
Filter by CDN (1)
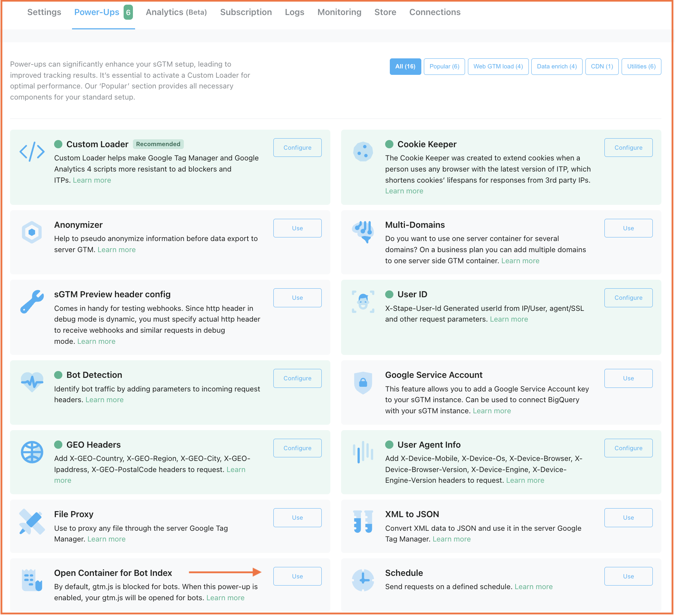(x=602, y=67)
